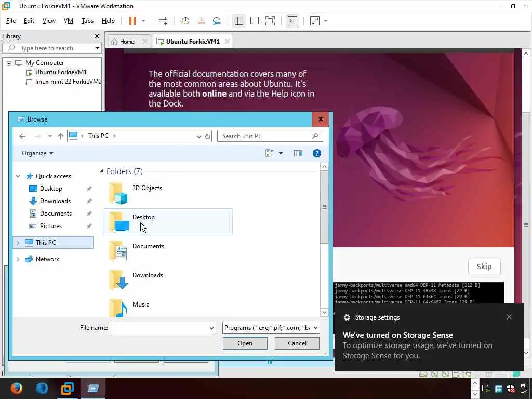Collapse the My Computer tree node
Screen dimensions: 532x399
click(9, 63)
